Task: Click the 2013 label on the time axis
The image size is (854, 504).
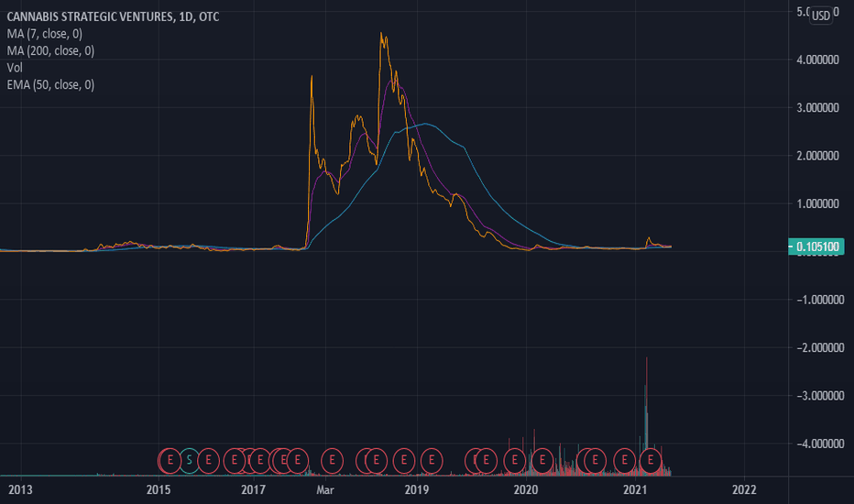Action: (21, 489)
